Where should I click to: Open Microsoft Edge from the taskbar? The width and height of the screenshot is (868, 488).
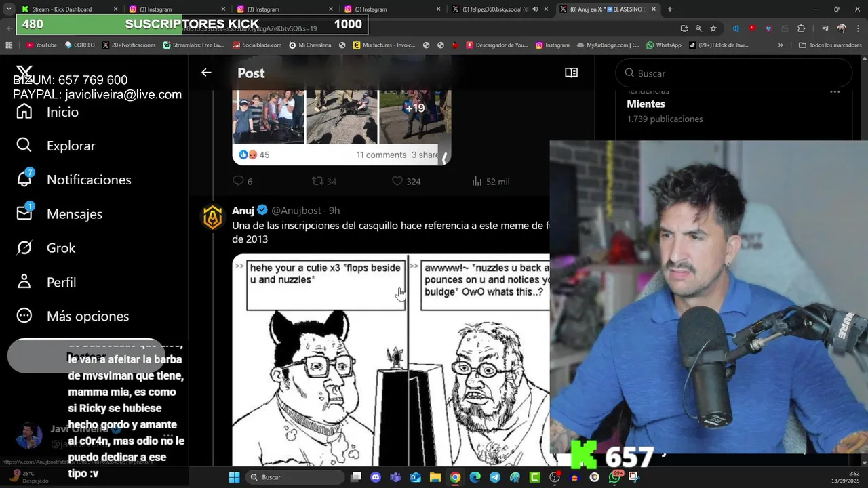click(475, 477)
